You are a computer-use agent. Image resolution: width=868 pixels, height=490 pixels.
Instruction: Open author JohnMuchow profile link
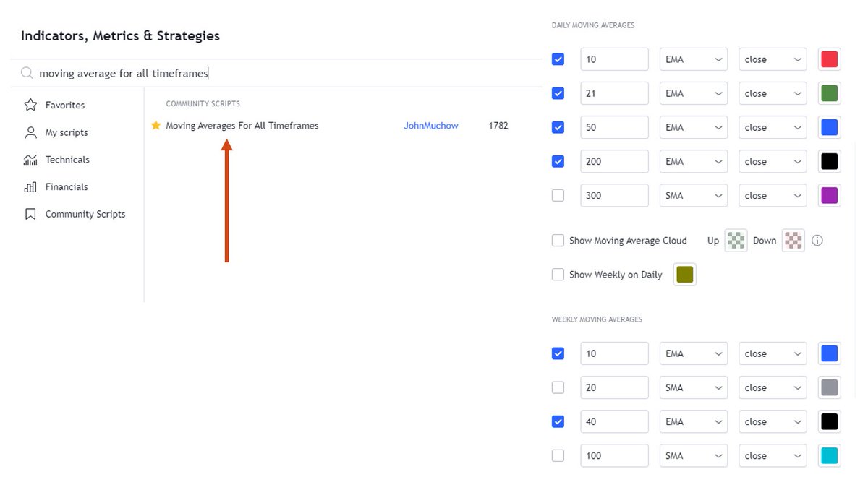pos(431,125)
